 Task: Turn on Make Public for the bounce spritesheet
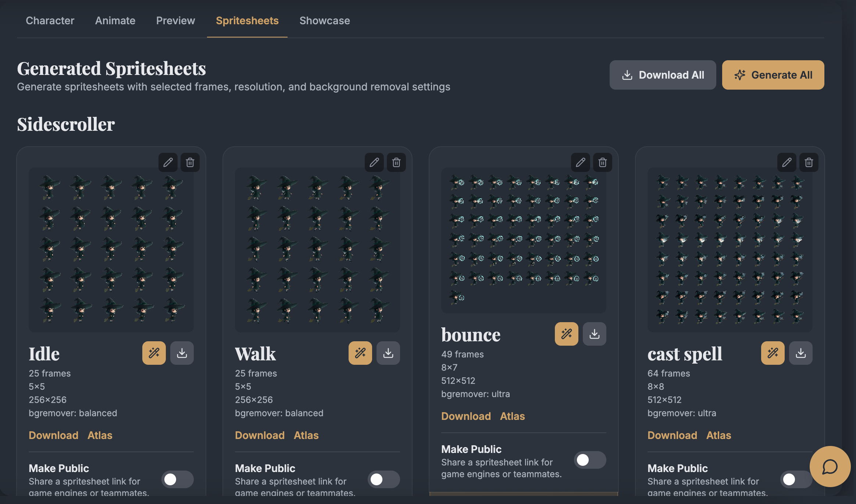tap(590, 460)
